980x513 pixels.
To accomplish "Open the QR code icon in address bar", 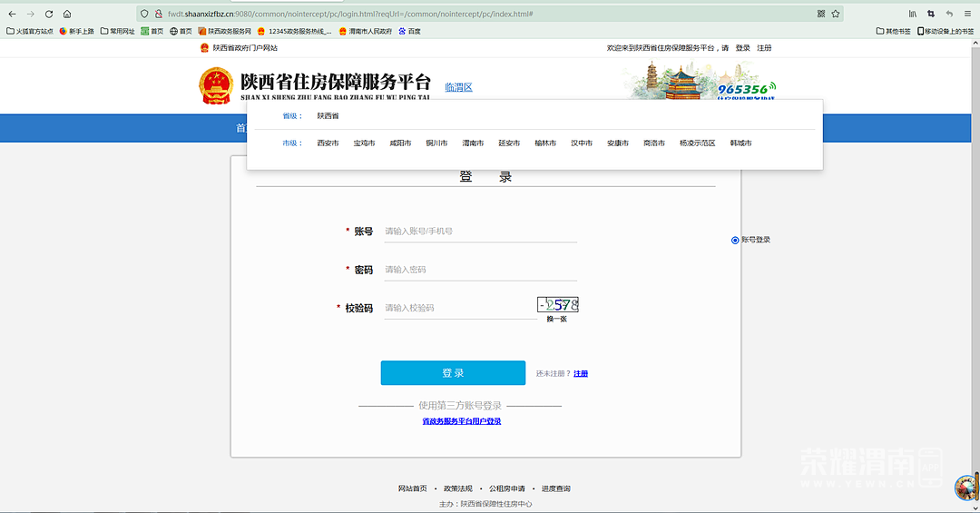I will pos(821,15).
